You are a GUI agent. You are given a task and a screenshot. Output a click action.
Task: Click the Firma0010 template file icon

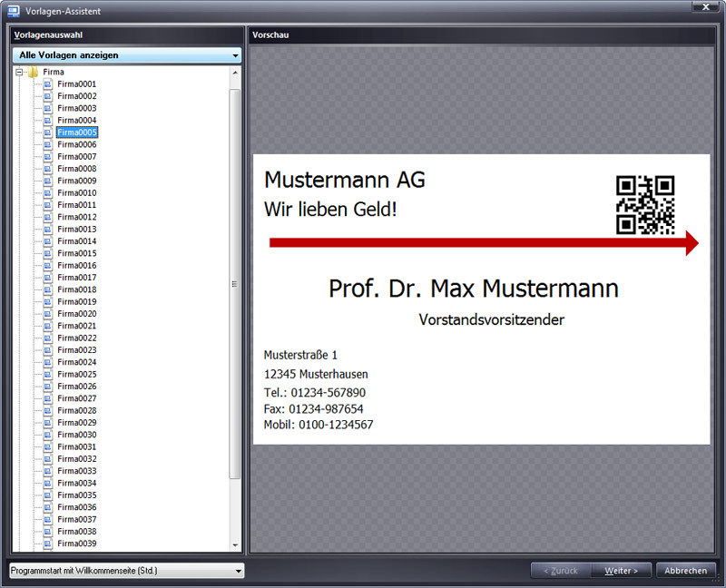[x=48, y=193]
